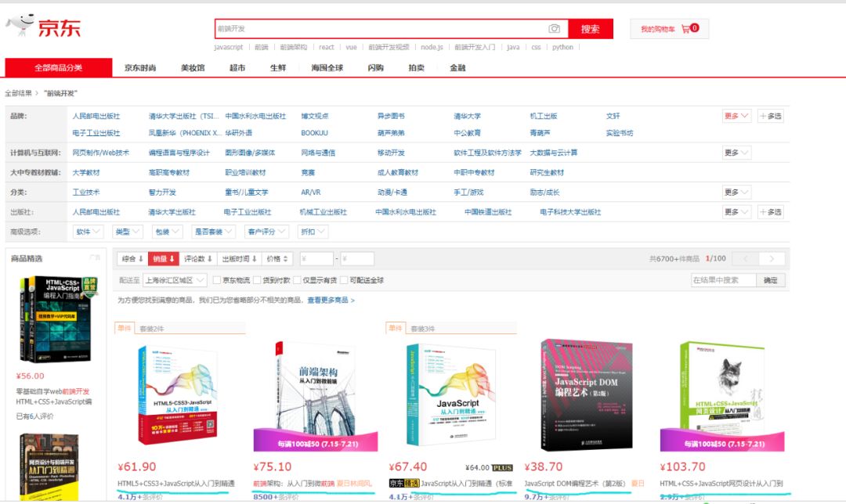Image resolution: width=846 pixels, height=504 pixels.
Task: Click the JD dog logo
Action: coord(20,21)
